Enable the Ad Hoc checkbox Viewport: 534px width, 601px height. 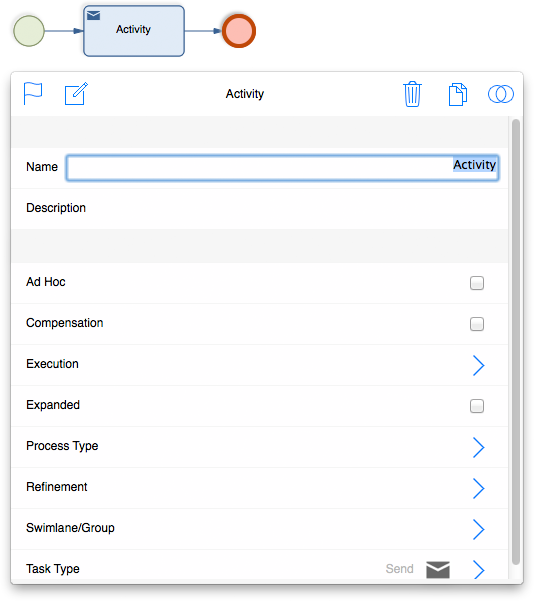(477, 283)
